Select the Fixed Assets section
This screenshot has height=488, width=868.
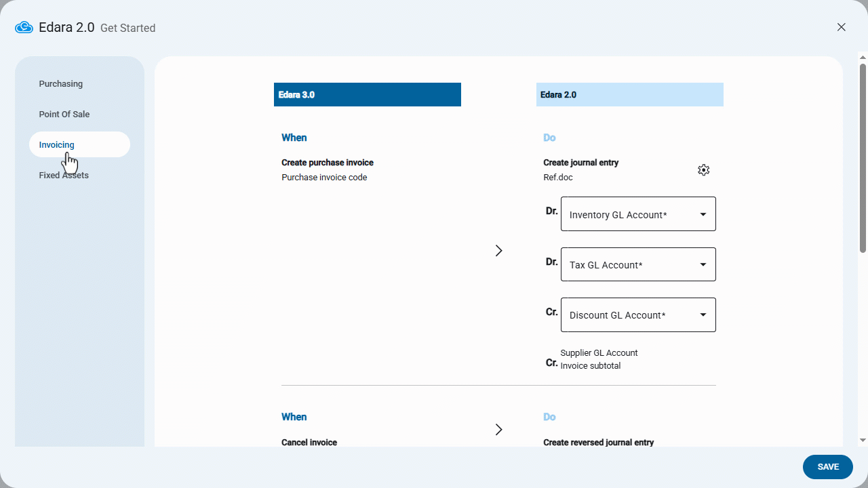(79, 176)
